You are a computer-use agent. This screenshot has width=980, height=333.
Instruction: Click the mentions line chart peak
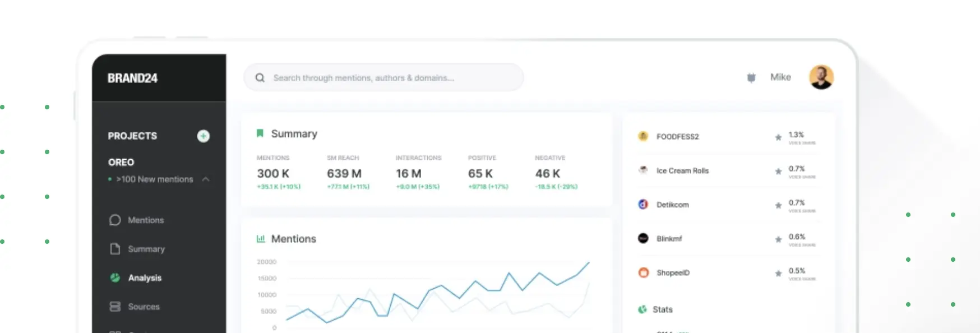(x=589, y=262)
